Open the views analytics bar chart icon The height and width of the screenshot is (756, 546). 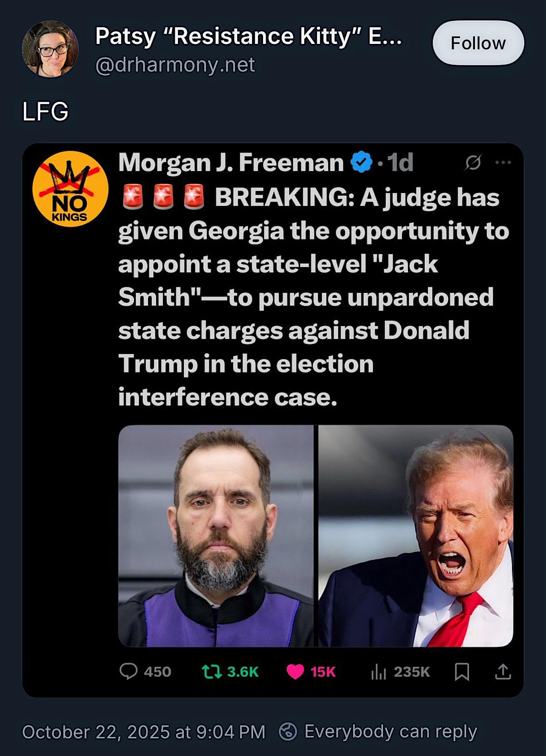click(x=378, y=672)
